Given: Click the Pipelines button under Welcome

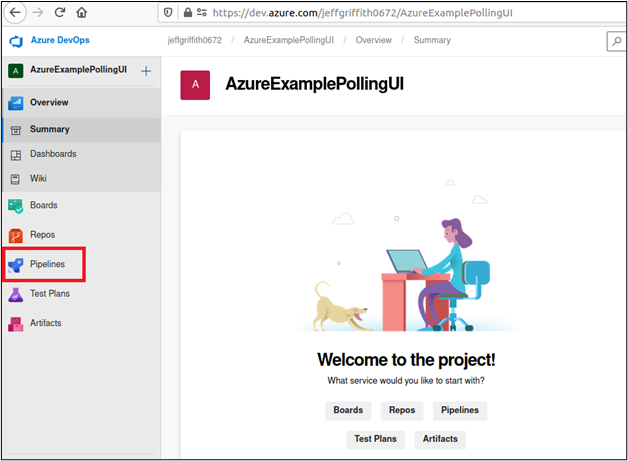Looking at the screenshot, I should [x=460, y=410].
